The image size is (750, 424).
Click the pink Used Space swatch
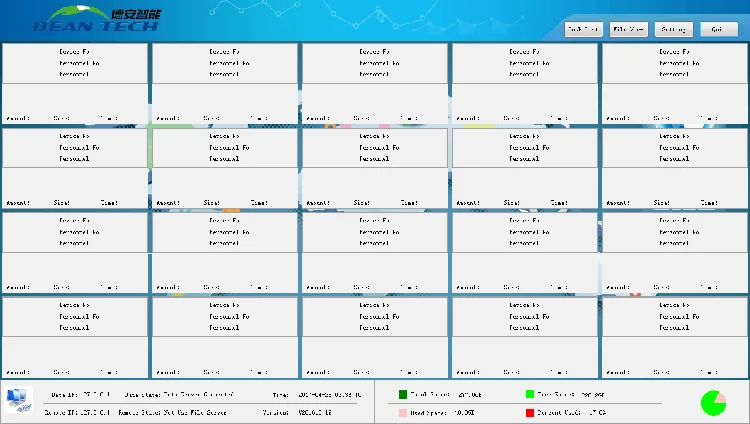[x=403, y=413]
